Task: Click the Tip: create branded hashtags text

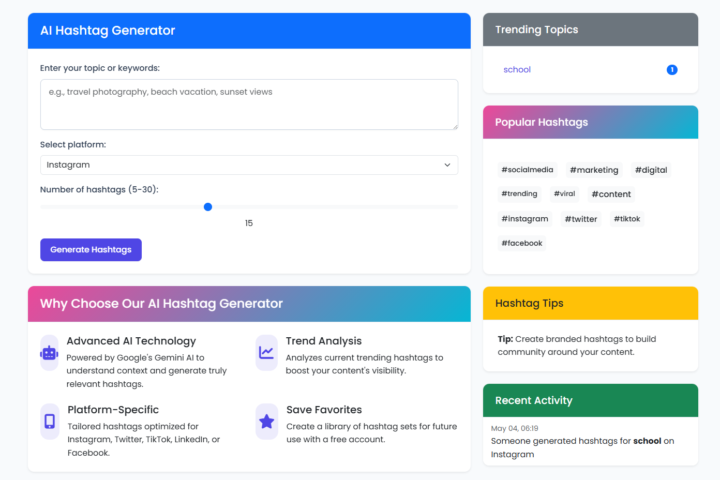Action: pyautogui.click(x=577, y=345)
